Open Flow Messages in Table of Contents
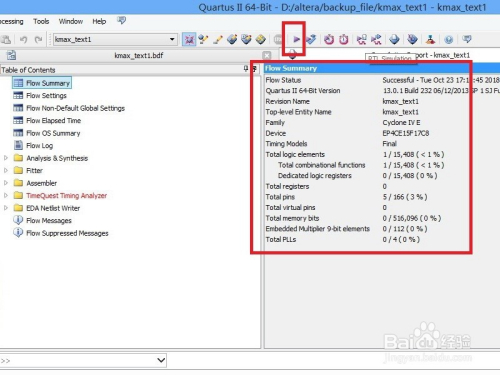The height and width of the screenshot is (375, 500). coord(49,221)
